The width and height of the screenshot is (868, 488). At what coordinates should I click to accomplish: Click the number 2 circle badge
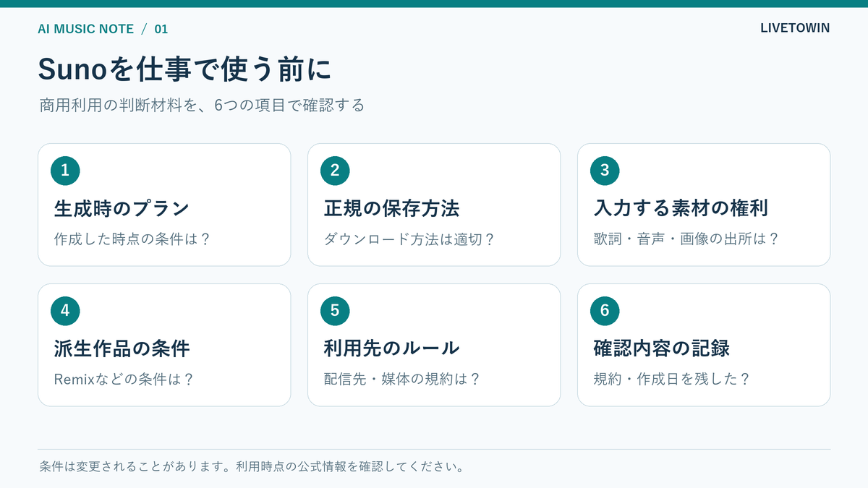pos(335,171)
